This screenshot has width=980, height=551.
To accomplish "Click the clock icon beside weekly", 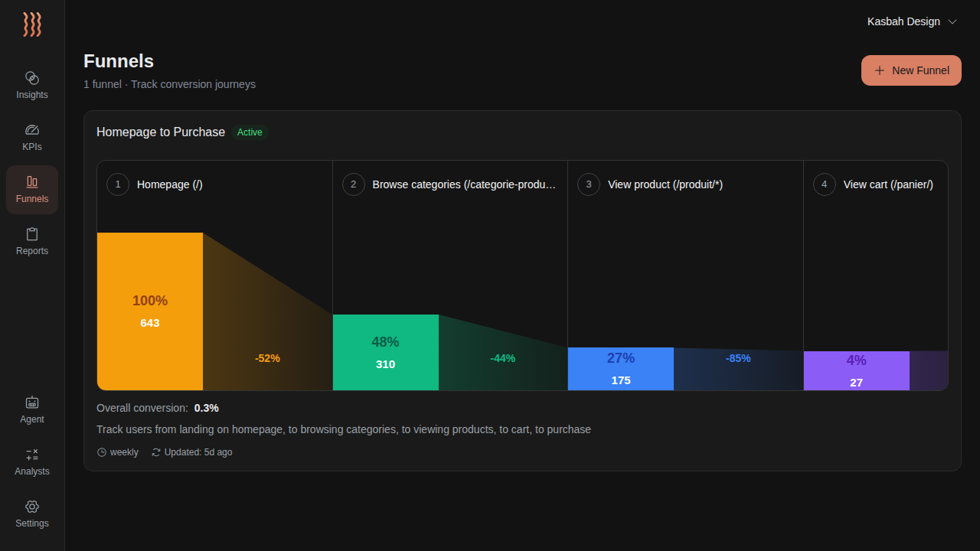I will point(100,452).
